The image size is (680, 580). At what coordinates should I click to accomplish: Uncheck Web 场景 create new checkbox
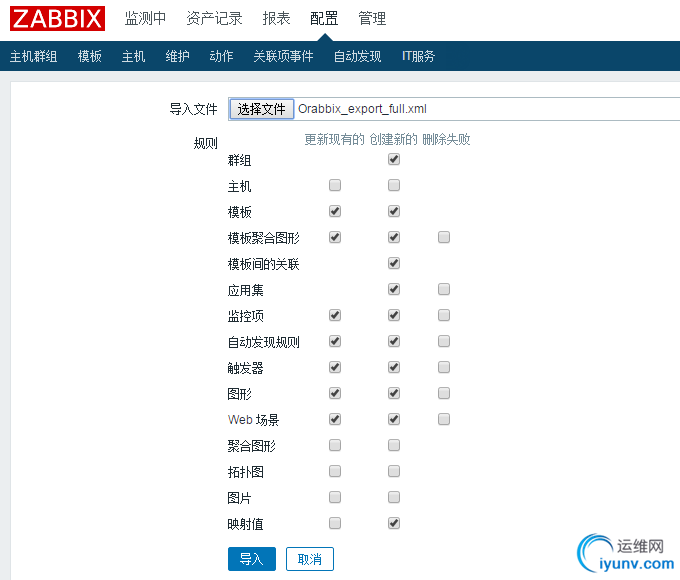point(394,419)
